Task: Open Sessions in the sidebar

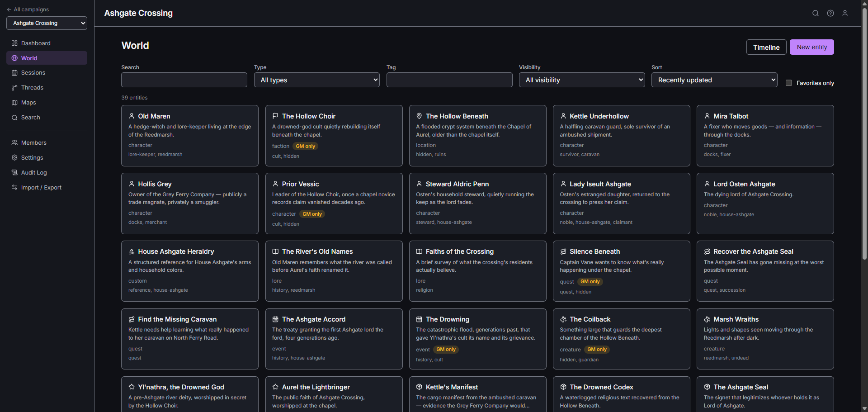Action: [x=47, y=73]
